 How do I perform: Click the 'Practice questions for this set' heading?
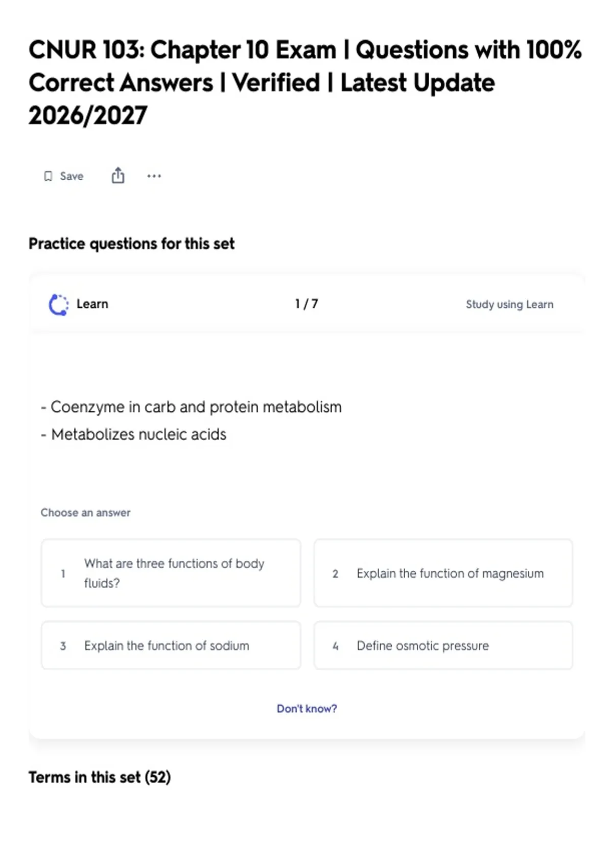[x=132, y=244]
